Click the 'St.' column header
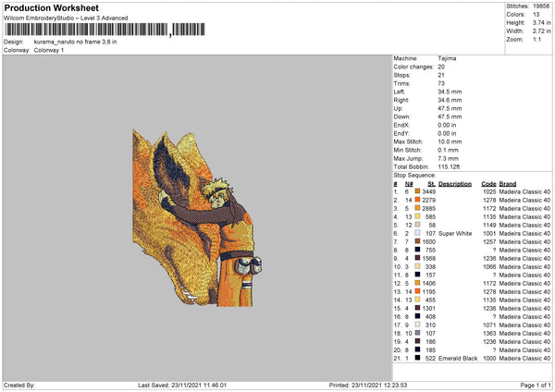Screen dimensions: 555x392 431,184
